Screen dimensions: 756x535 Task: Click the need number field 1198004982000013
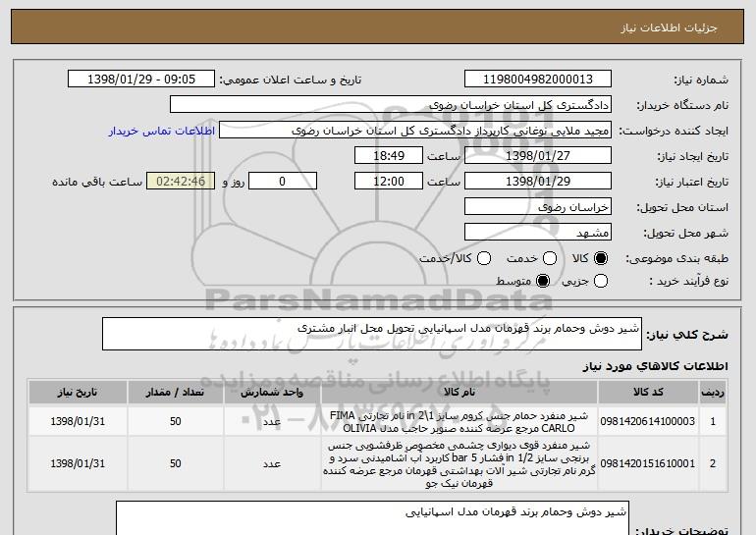pyautogui.click(x=538, y=80)
